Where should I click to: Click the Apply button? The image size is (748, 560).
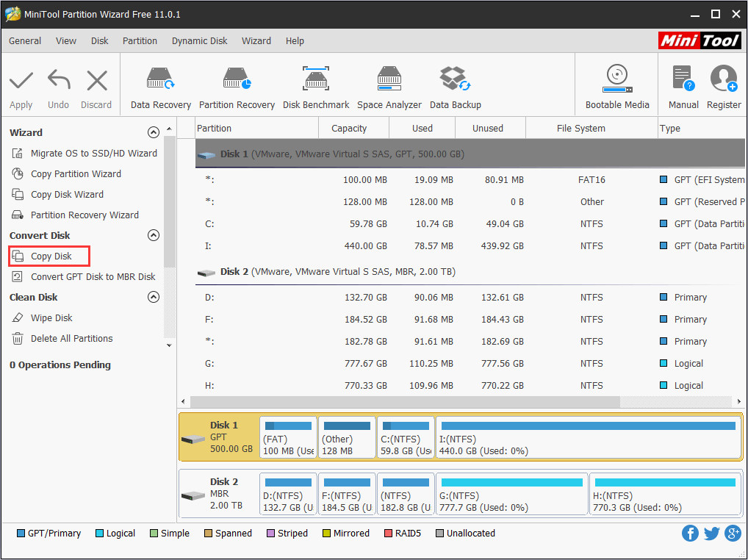point(21,84)
